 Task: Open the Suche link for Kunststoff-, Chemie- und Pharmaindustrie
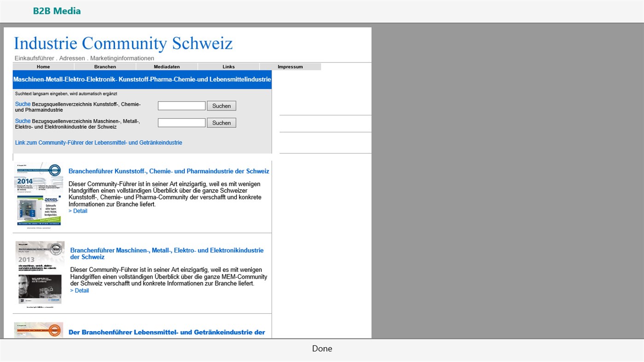point(23,104)
